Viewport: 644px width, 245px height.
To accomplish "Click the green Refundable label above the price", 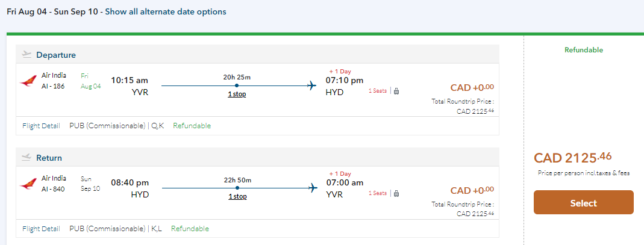I will pyautogui.click(x=583, y=50).
